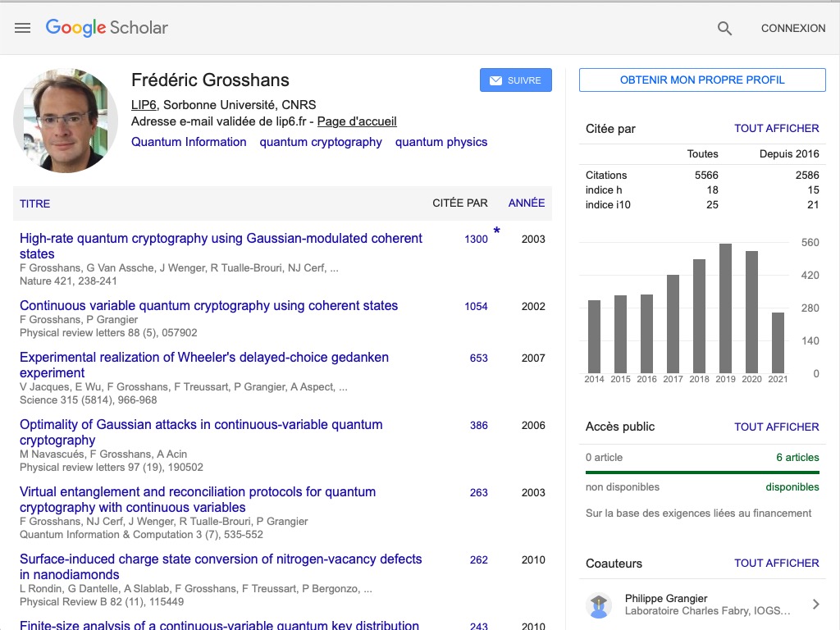840x630 pixels.
Task: Expand Philippe Grangier coauthor chevron
Action: tap(815, 605)
